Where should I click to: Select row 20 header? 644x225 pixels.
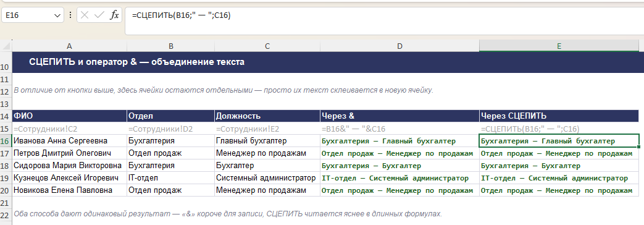[6, 190]
